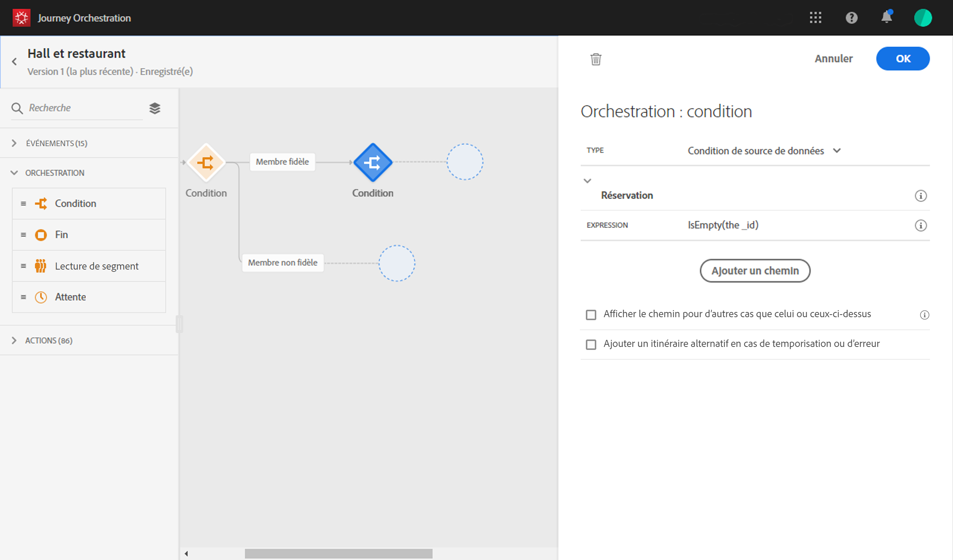Expand the Actions (86) section
Image resolution: width=953 pixels, height=560 pixels.
[14, 340]
